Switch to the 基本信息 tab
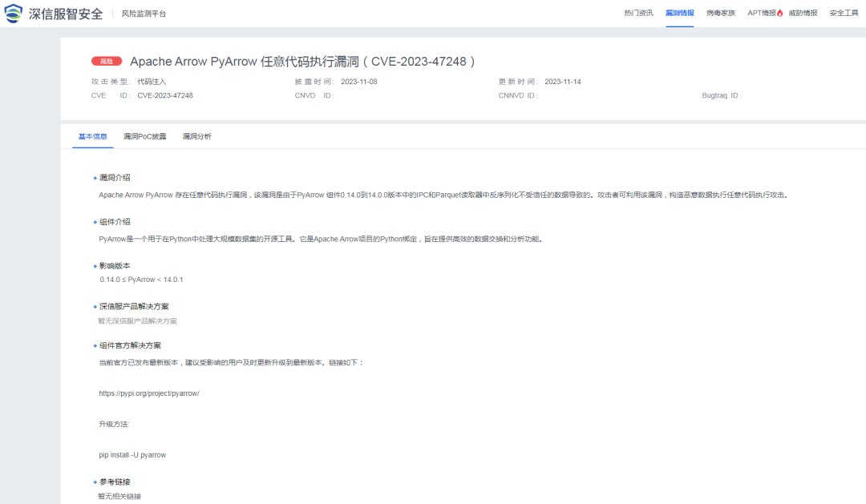 (x=93, y=136)
